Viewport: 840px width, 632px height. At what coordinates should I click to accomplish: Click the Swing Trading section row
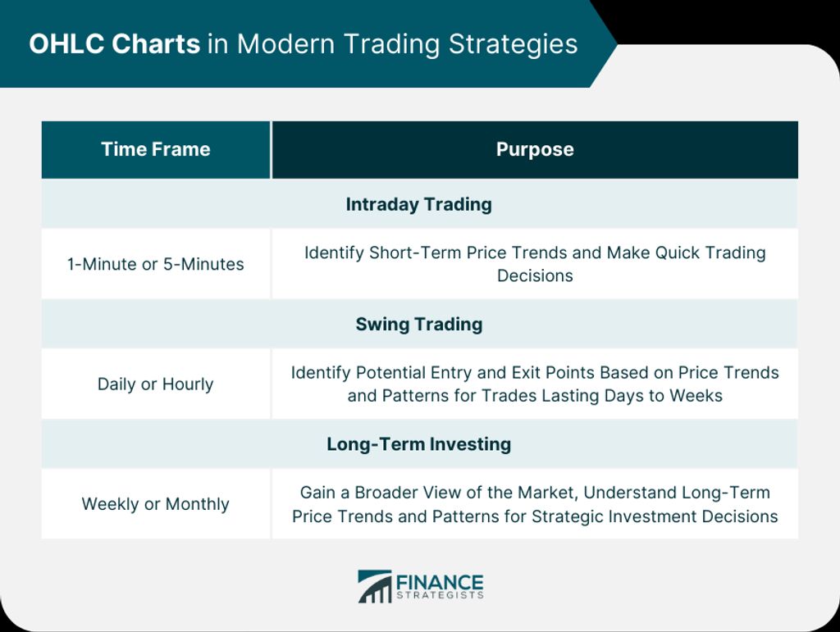(x=419, y=324)
